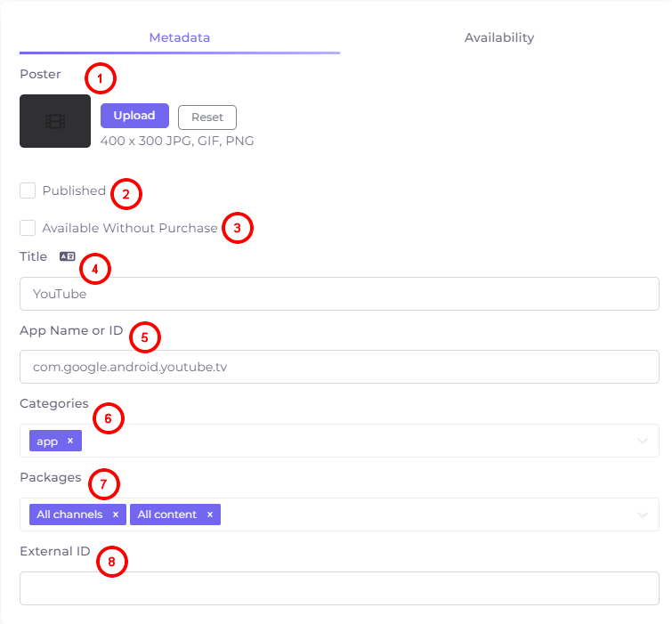Remove the All channels package tag
The width and height of the screenshot is (672, 624).
(x=116, y=515)
